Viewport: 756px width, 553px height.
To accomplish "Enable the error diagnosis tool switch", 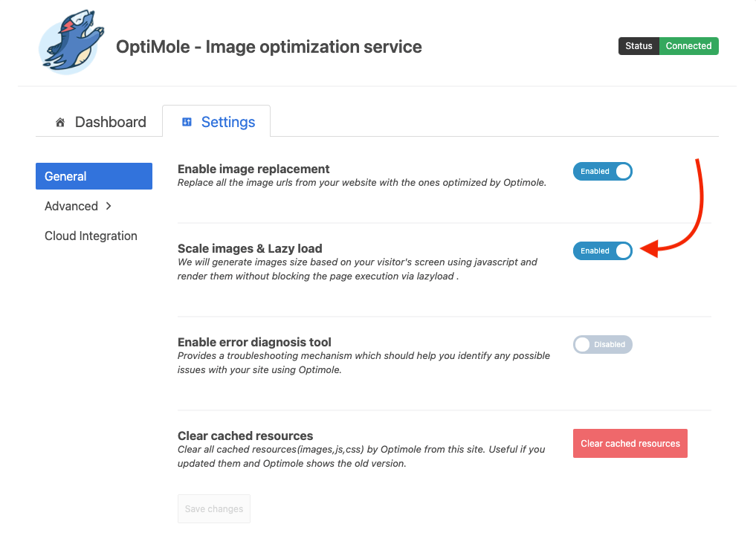I will tap(603, 345).
